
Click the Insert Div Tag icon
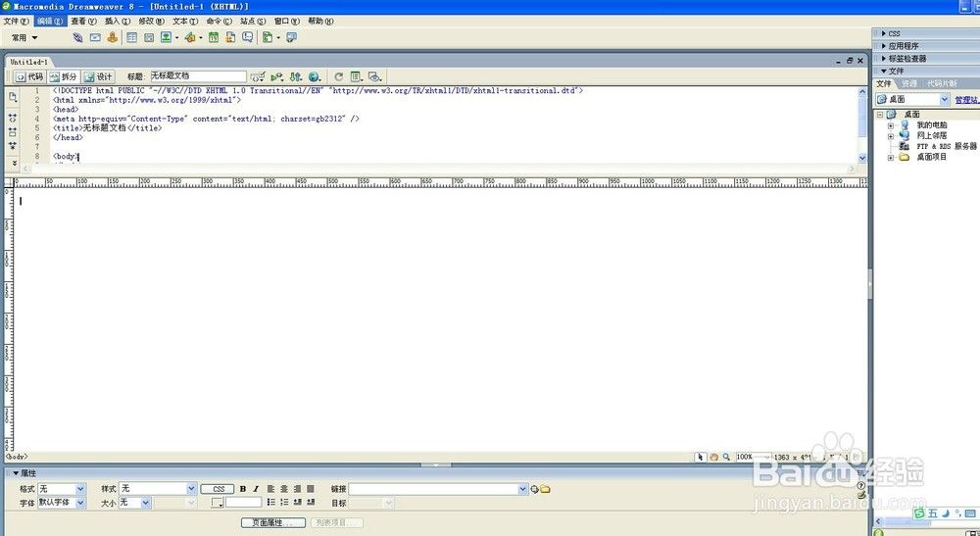[x=149, y=37]
